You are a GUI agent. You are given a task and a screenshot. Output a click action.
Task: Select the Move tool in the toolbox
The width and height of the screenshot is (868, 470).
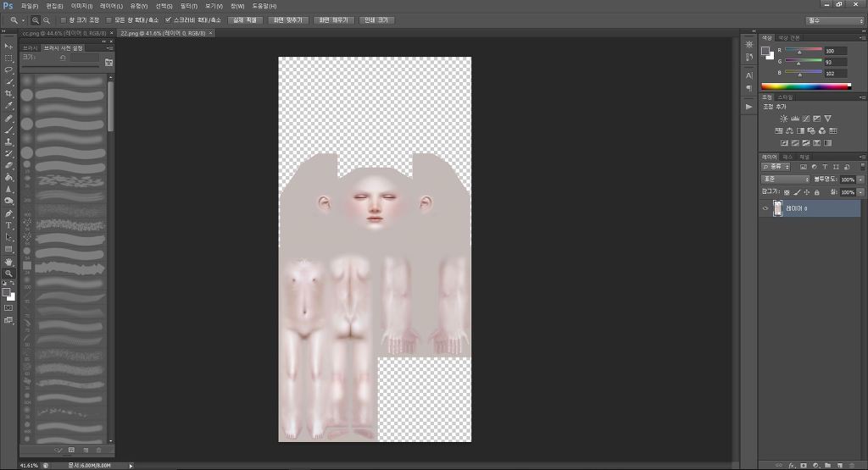(x=8, y=46)
